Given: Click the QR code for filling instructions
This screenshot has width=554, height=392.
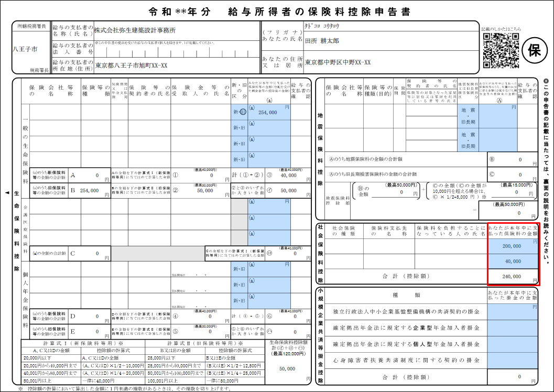Looking at the screenshot, I should point(502,50).
